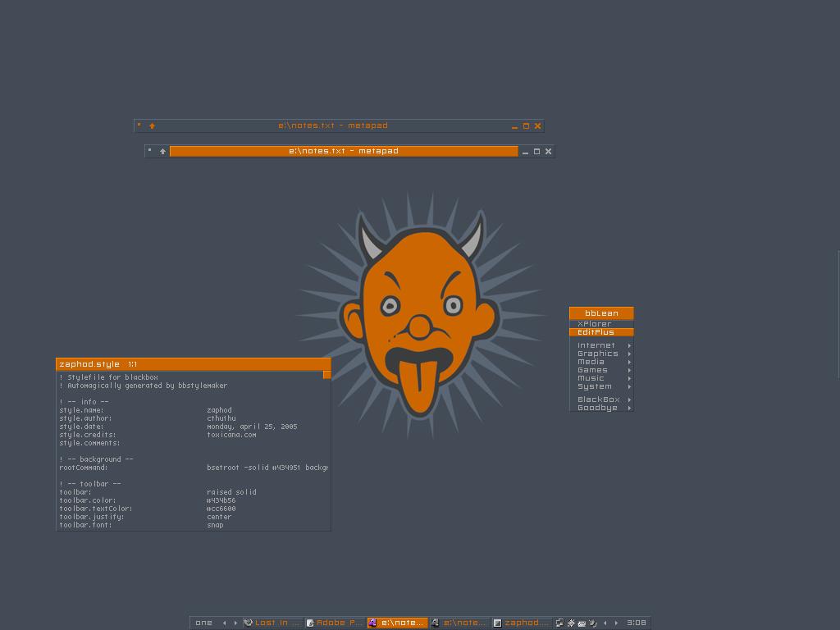The image size is (840, 630).
Task: Click the 'toolbar.justify:' line
Action: tap(91, 517)
